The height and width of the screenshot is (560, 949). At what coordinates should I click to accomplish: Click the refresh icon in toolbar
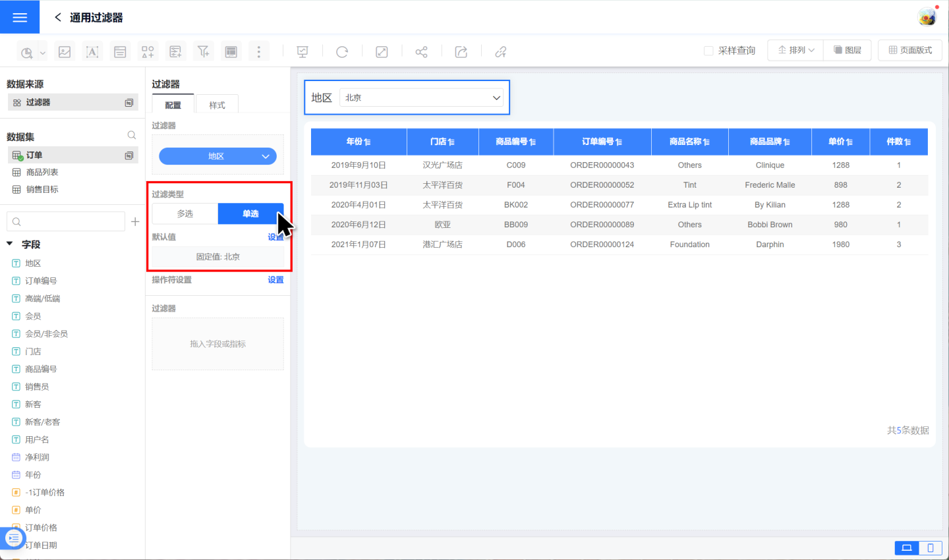pyautogui.click(x=342, y=52)
